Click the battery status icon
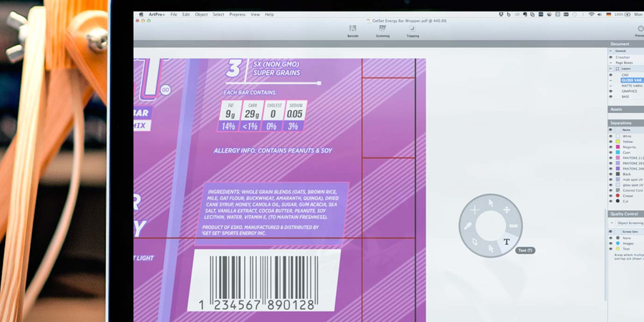 (627, 14)
